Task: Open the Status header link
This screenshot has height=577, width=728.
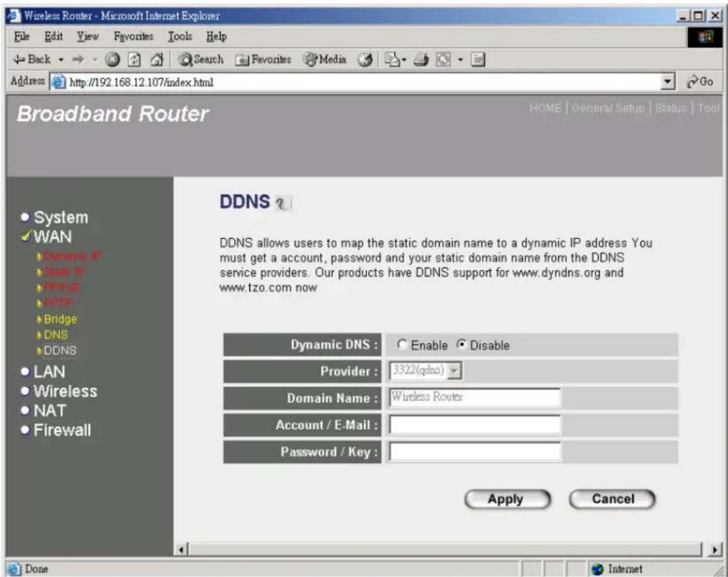Action: coord(671,108)
